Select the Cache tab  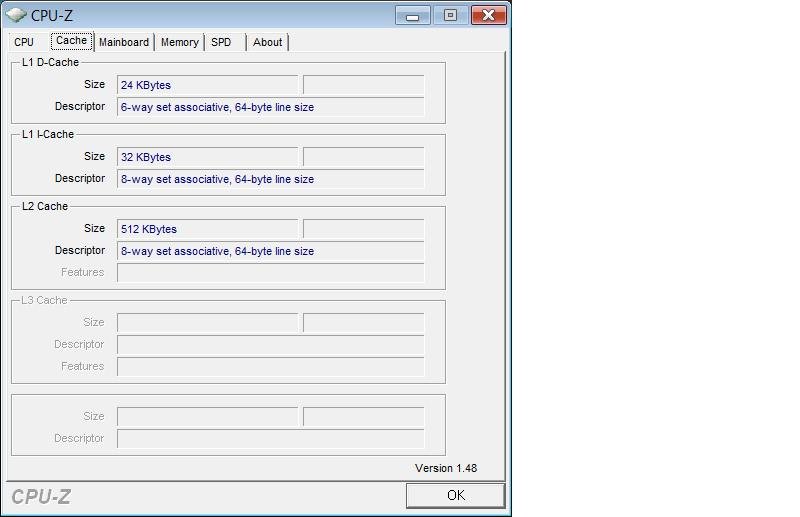pyautogui.click(x=71, y=41)
